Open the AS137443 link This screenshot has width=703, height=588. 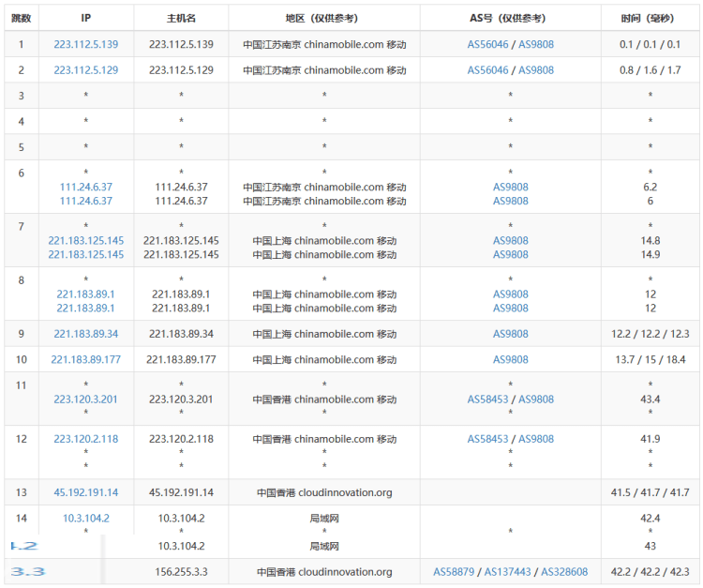[506, 572]
